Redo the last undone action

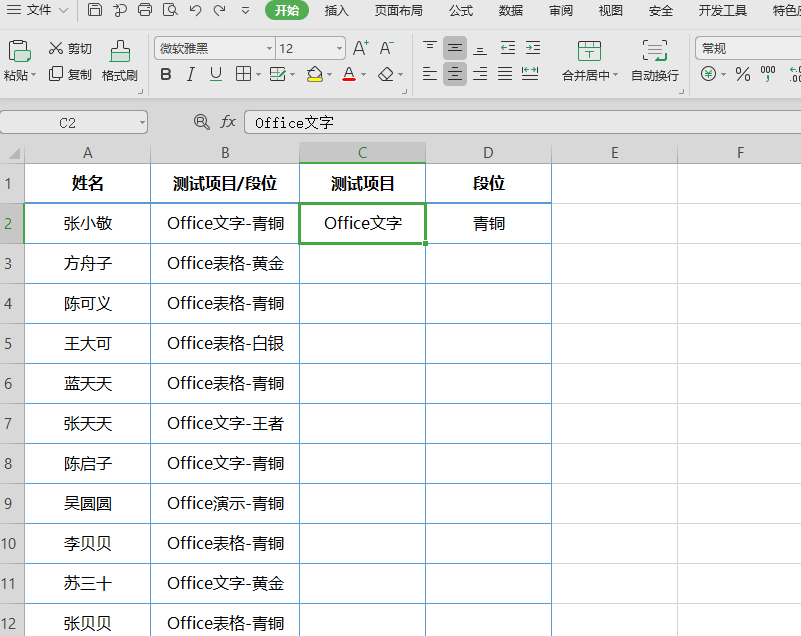[x=220, y=10]
